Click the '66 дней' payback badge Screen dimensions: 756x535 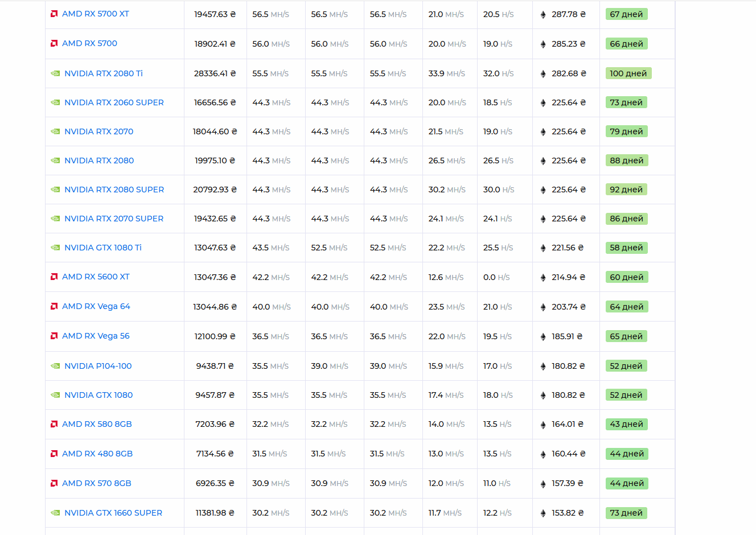click(626, 44)
